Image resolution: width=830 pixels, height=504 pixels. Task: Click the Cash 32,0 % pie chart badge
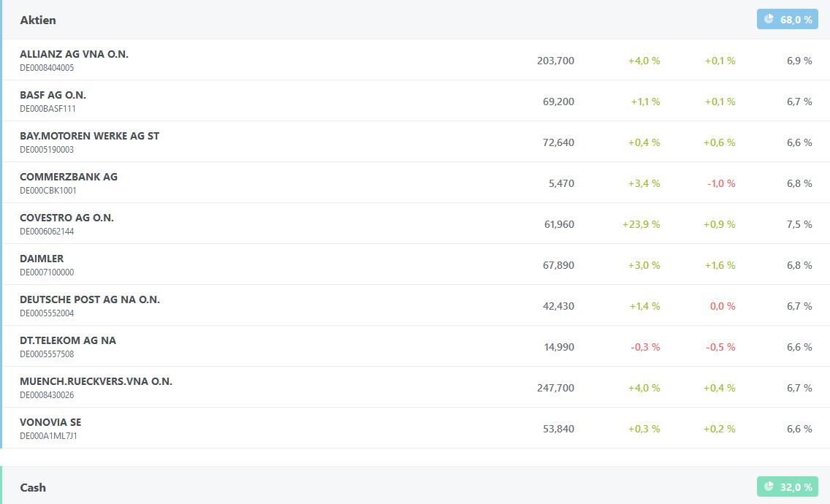pyautogui.click(x=787, y=486)
